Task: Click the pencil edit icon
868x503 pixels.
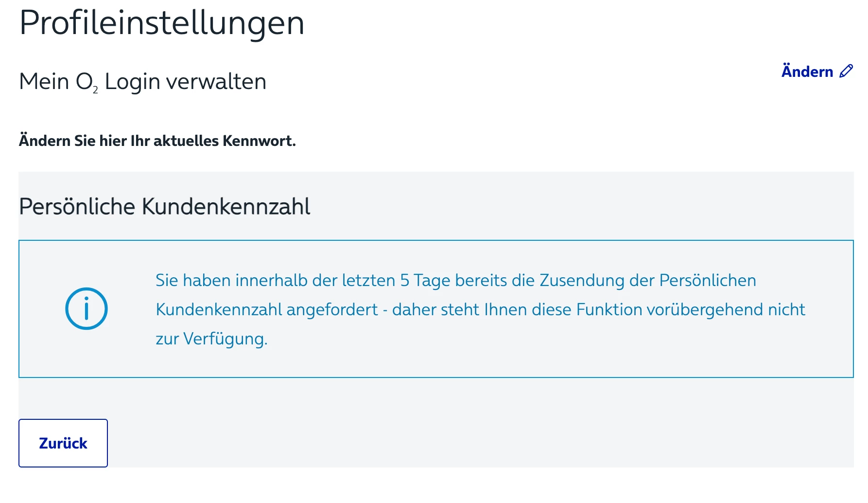Action: tap(846, 71)
